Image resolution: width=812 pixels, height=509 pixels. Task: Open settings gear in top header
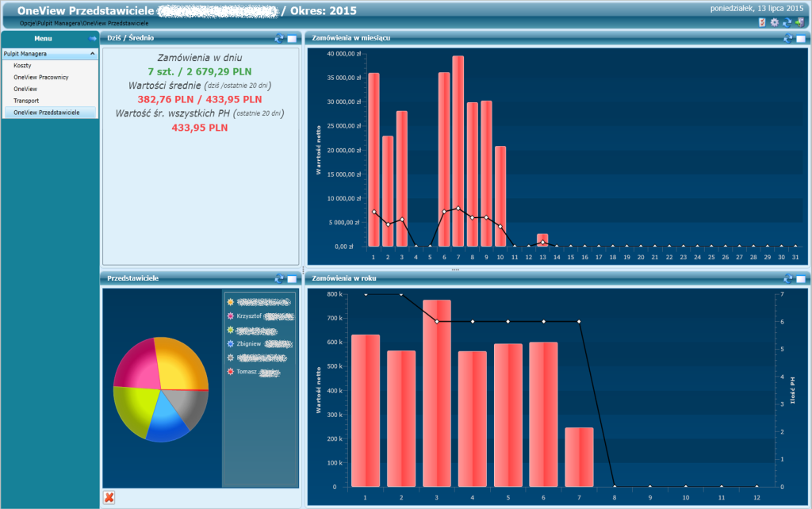point(774,22)
